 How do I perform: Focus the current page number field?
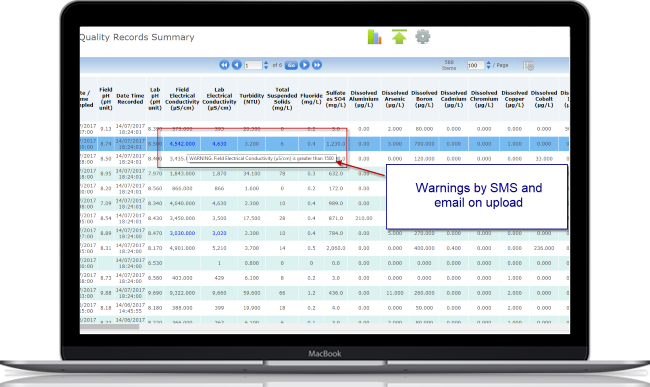253,65
